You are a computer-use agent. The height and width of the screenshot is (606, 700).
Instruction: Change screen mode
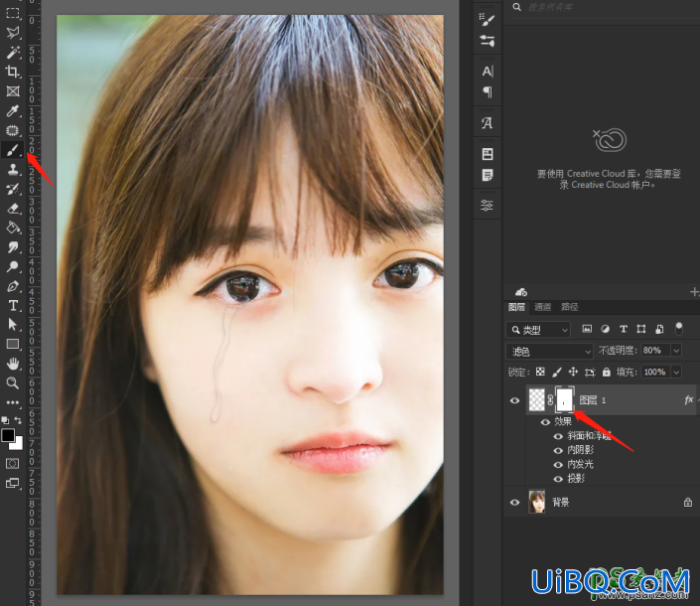13,483
